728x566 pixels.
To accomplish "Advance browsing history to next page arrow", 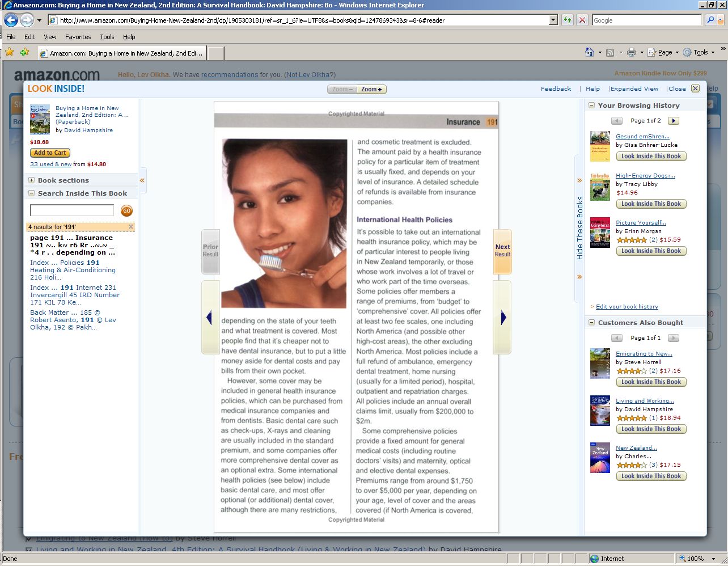I will click(x=674, y=121).
